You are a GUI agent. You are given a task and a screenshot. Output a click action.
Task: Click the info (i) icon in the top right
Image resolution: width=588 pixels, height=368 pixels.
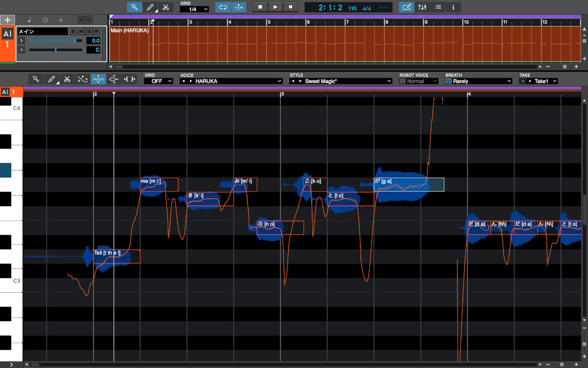tap(453, 7)
